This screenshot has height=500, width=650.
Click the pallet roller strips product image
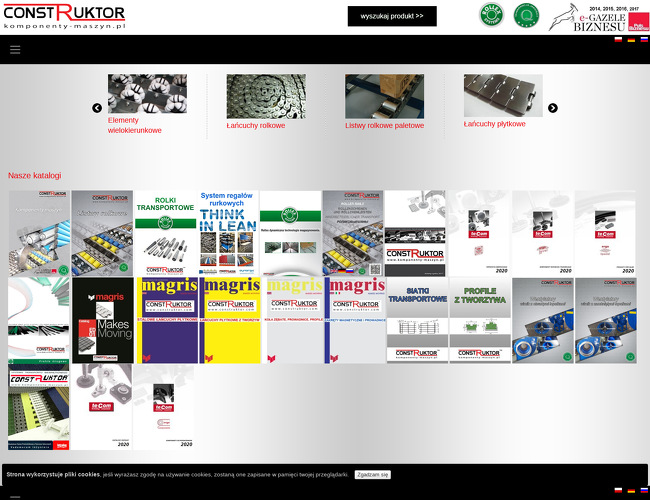click(384, 96)
